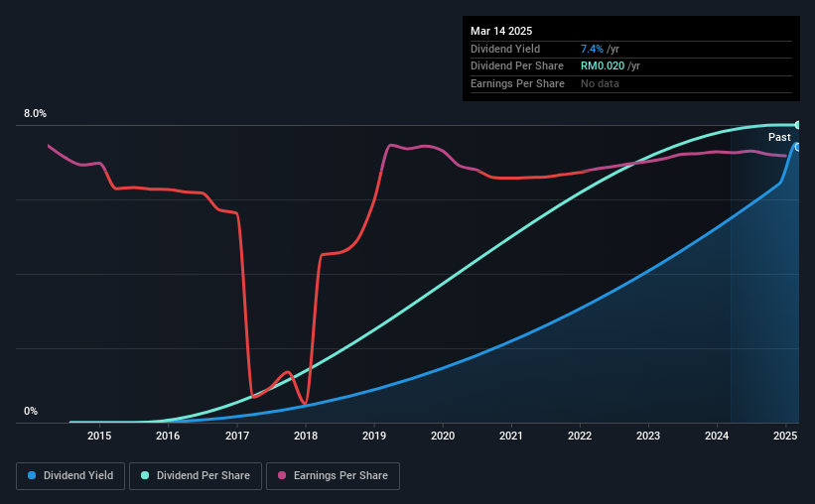The height and width of the screenshot is (504, 815).
Task: Select the teal end-point marker on Dividend Per Share line
Action: [x=797, y=125]
